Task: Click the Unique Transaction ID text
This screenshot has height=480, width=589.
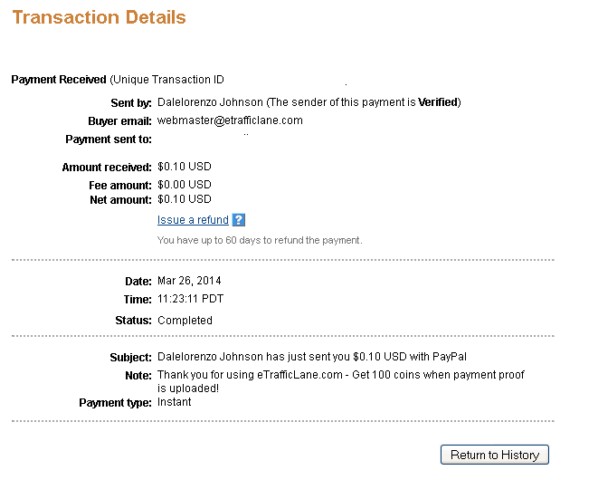Action: 167,80
